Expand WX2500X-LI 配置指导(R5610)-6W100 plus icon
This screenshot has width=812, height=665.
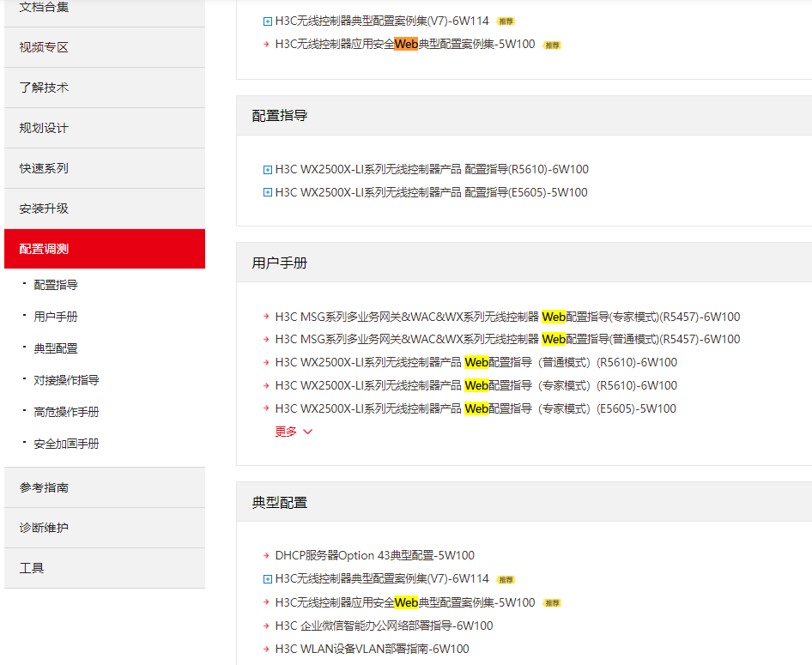click(267, 170)
